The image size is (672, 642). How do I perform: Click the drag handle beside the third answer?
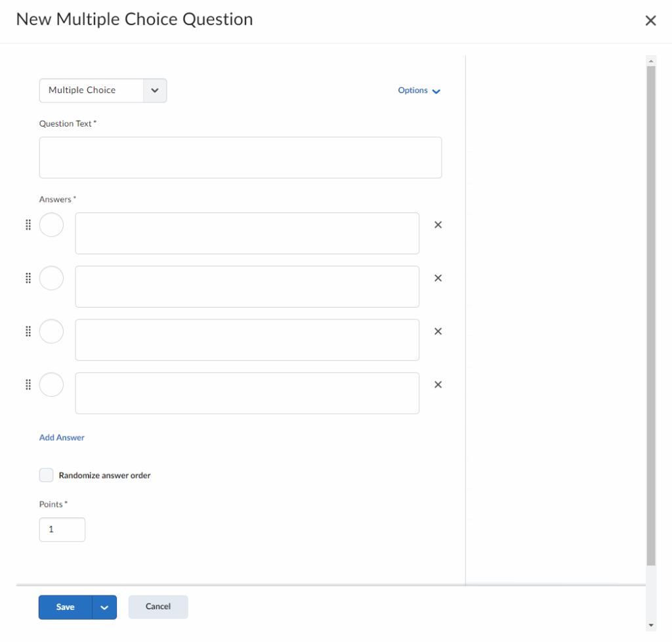point(28,331)
